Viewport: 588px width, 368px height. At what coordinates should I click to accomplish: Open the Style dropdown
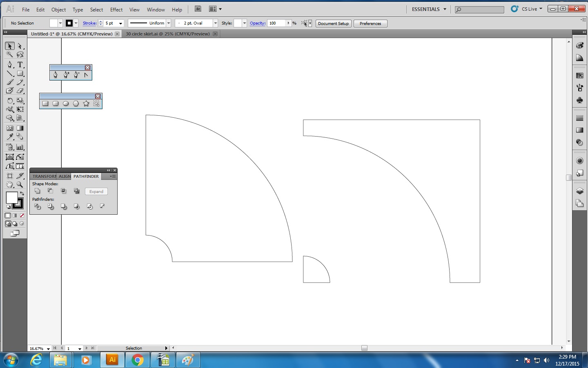[x=245, y=23]
